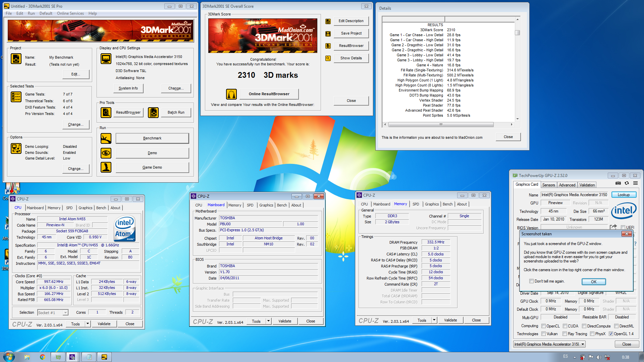Toggle the Vulkan checkbox
Image resolution: width=644 pixels, height=362 pixels.
coord(544,334)
